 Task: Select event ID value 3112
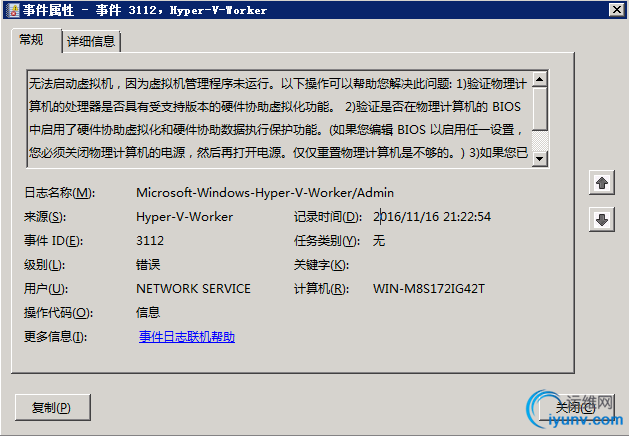coord(150,241)
